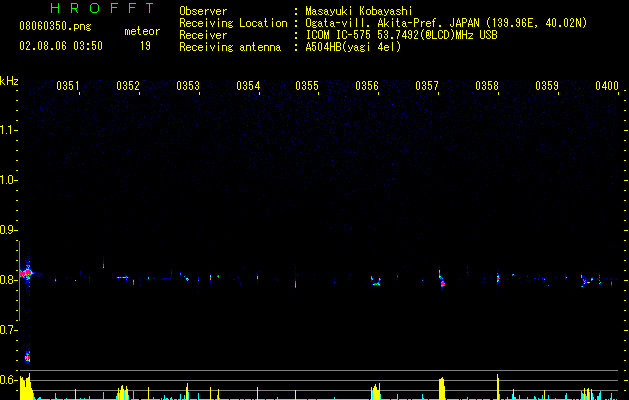Click the 0352 time axis label
The height and width of the screenshot is (400, 629).
point(128,85)
